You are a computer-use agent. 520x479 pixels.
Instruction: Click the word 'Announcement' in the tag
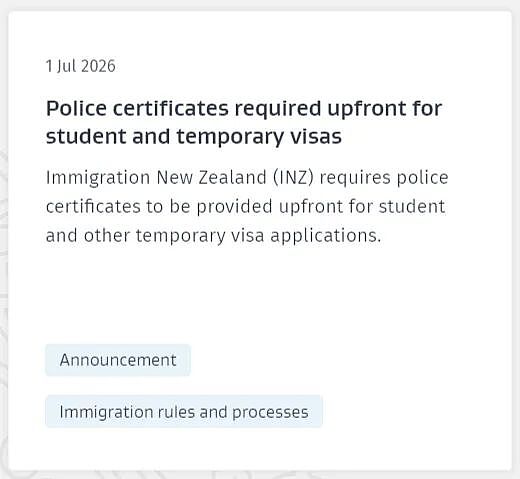tap(118, 360)
